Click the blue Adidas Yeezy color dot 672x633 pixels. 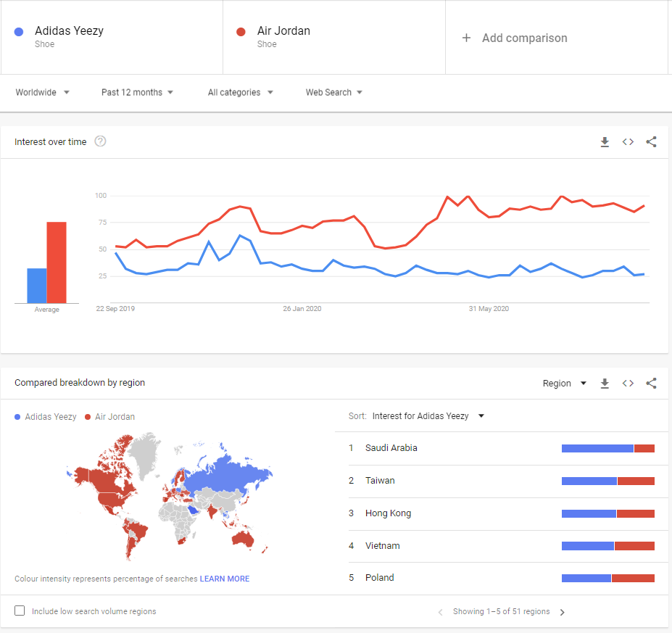click(x=19, y=32)
